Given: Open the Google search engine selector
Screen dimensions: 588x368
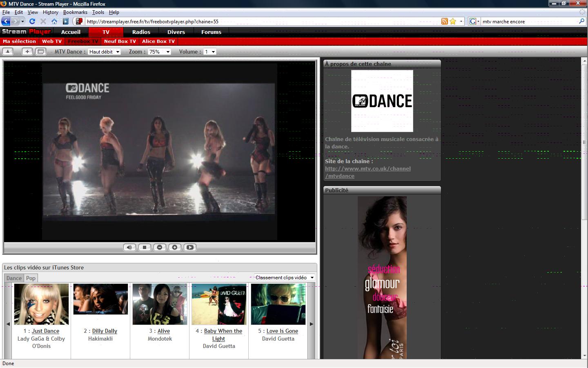Looking at the screenshot, I should click(x=474, y=21).
